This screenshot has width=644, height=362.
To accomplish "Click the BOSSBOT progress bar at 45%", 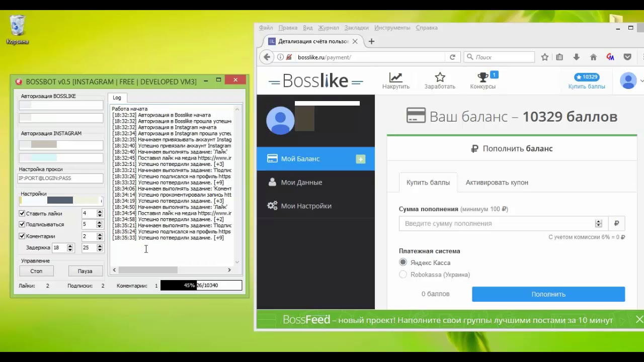I will (x=201, y=285).
